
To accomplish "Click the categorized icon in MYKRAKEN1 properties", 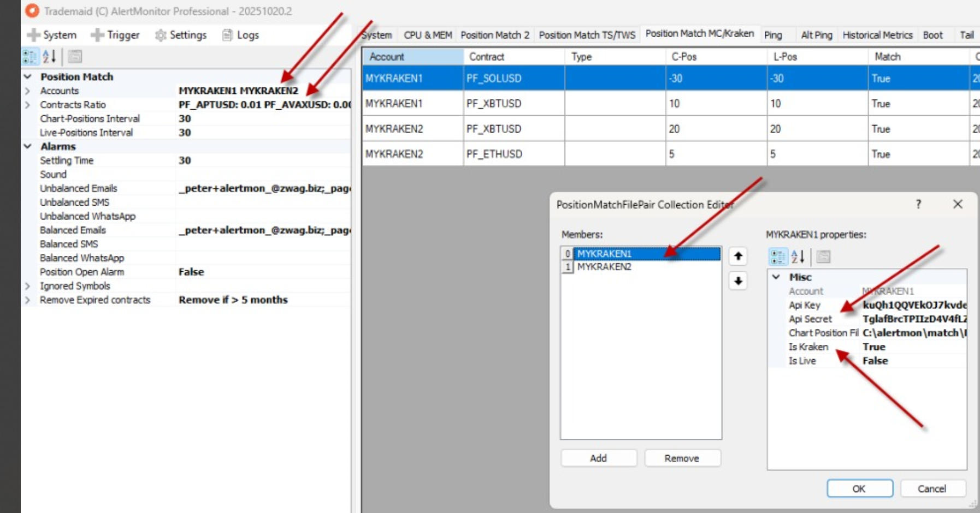I will (x=777, y=256).
